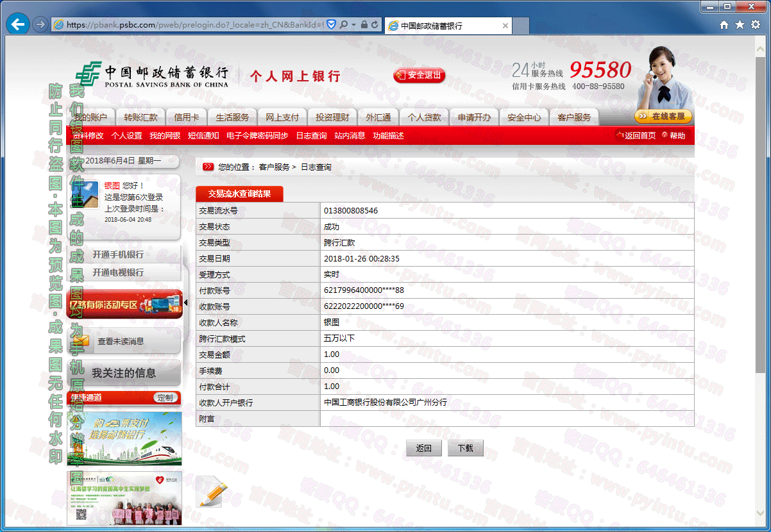The image size is (771, 532).
Task: Select 电子令牌密码同步 in red submenu
Action: pyautogui.click(x=257, y=135)
